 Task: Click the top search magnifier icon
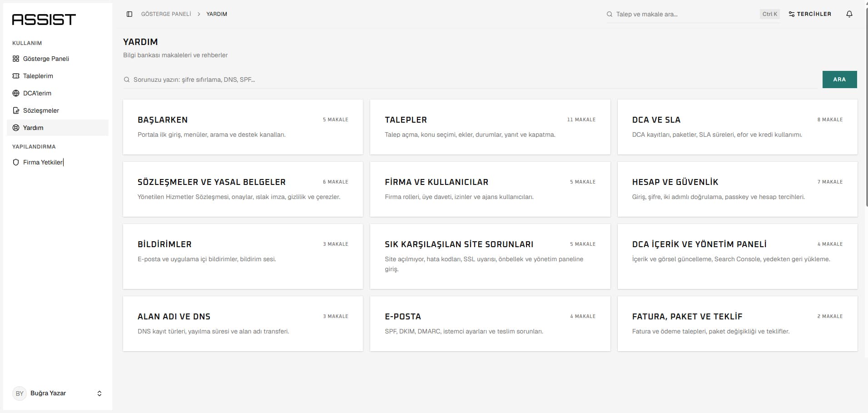[x=610, y=14]
